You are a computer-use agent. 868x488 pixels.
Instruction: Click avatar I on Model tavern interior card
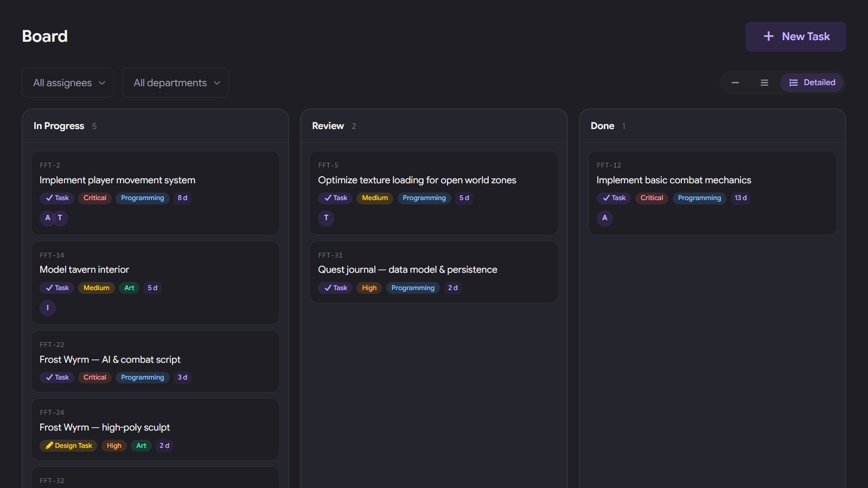48,308
